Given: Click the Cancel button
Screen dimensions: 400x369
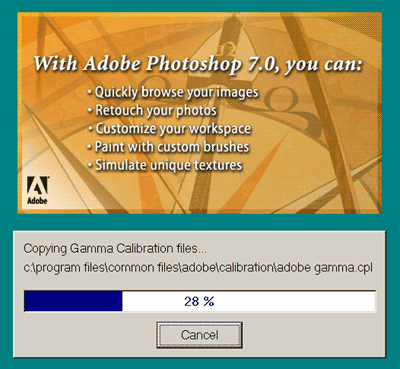Looking at the screenshot, I should click(x=199, y=335).
